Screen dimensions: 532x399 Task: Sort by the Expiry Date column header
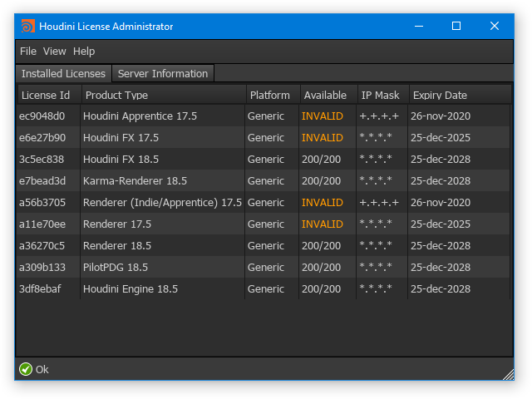click(x=460, y=96)
